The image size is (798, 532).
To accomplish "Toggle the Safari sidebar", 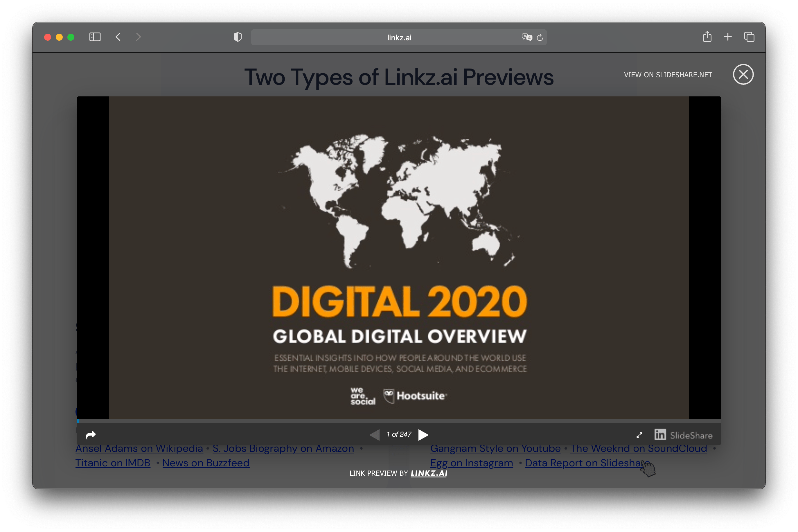I will (x=95, y=37).
